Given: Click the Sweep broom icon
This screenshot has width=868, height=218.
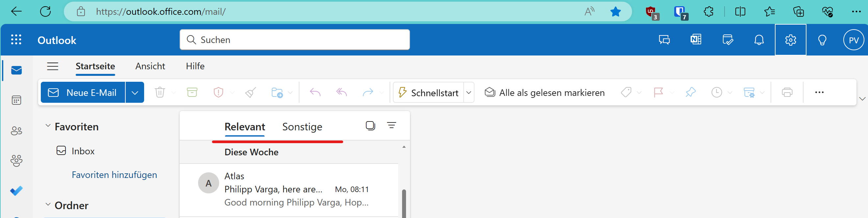Looking at the screenshot, I should point(250,92).
